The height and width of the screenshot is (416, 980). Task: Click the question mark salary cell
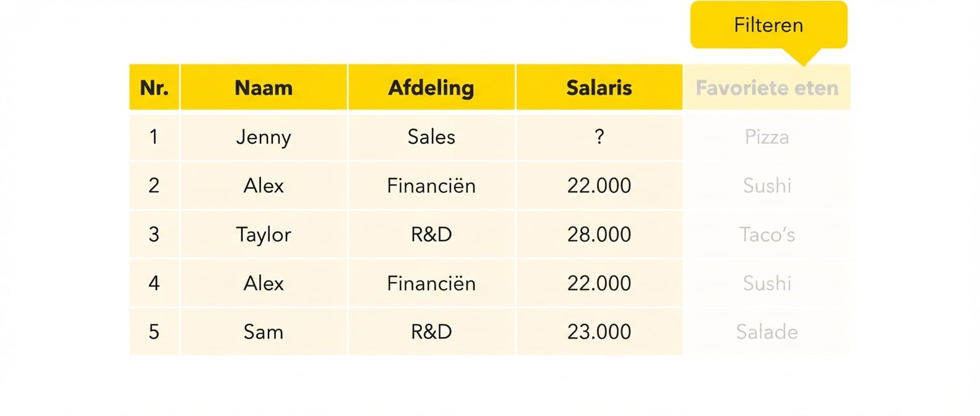coord(599,137)
